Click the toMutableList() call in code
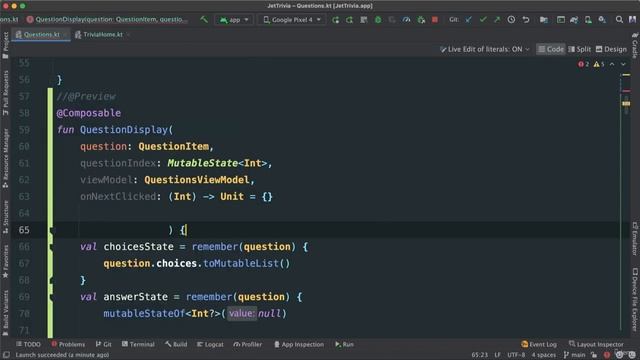The width and height of the screenshot is (640, 360). [x=247, y=264]
